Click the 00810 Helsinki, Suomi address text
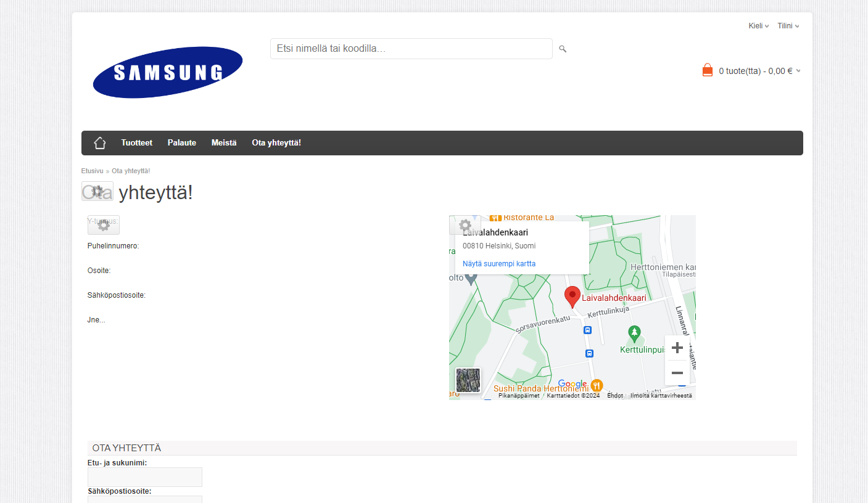This screenshot has width=868, height=503. [499, 245]
